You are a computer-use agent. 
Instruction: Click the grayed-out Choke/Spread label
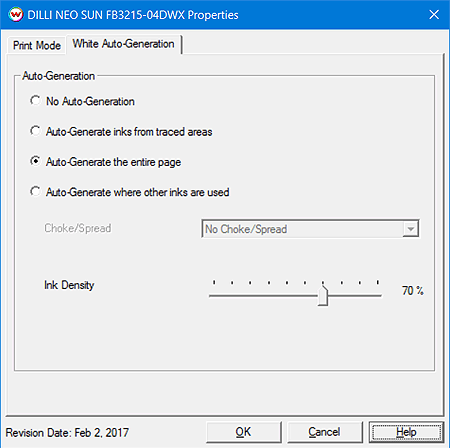pyautogui.click(x=78, y=228)
